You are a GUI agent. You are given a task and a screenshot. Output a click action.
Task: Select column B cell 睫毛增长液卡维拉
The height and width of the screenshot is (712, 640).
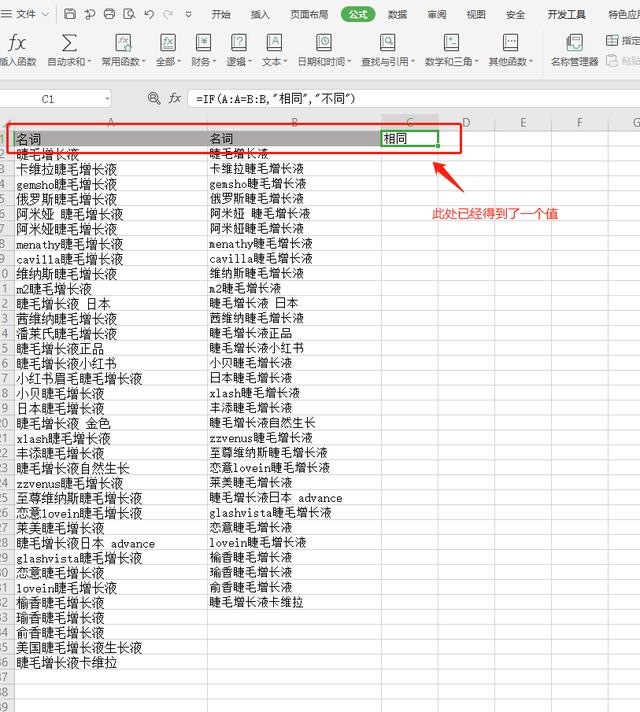click(x=294, y=603)
